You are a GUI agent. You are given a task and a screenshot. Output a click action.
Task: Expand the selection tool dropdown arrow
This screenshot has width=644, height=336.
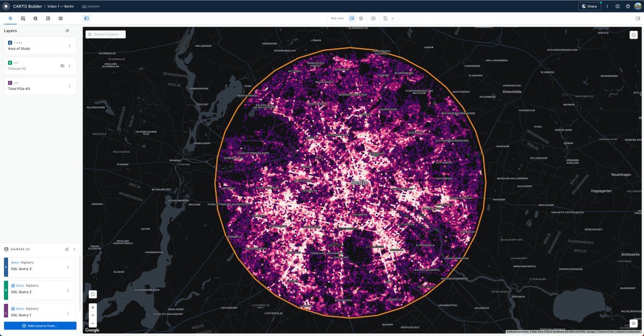(x=393, y=18)
